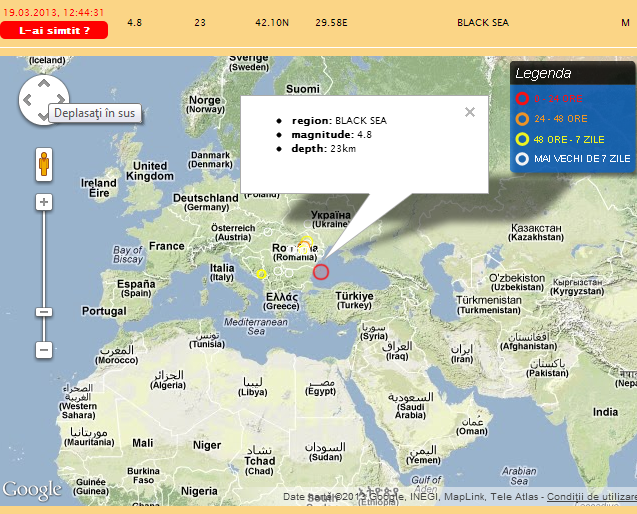Pan the map up with the top arrow
Screen dimensions: 637x514
[x=44, y=84]
